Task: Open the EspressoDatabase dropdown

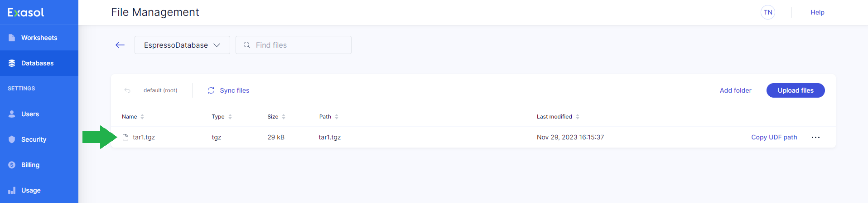Action: point(182,45)
